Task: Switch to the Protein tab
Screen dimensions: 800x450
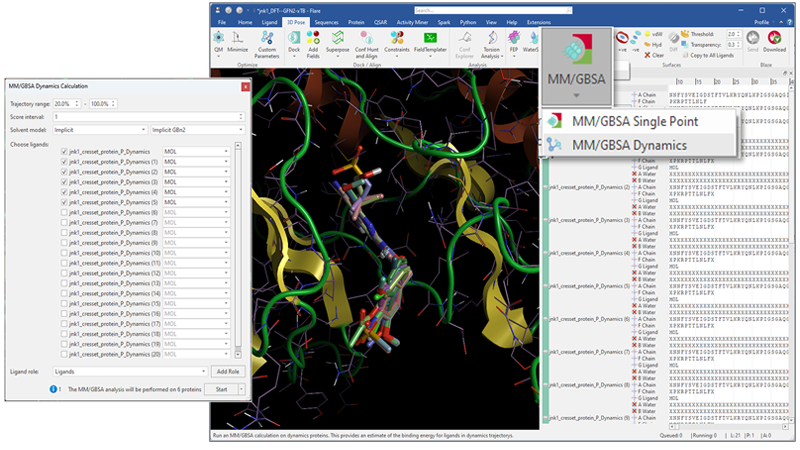Action: [x=356, y=22]
